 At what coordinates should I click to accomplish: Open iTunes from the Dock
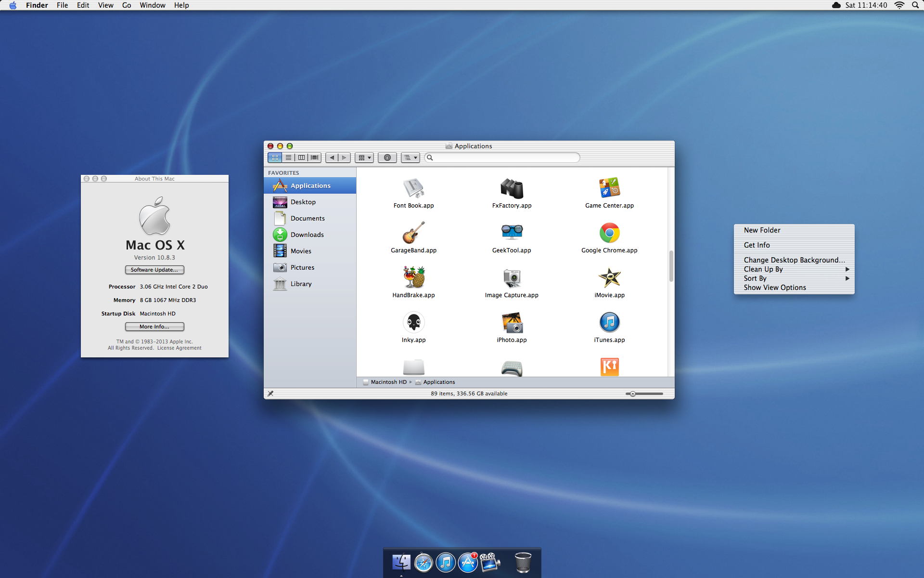(x=446, y=562)
